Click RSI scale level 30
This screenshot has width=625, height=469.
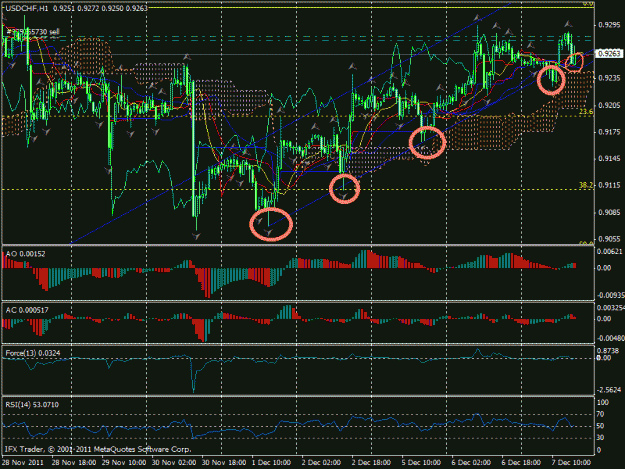(x=601, y=438)
